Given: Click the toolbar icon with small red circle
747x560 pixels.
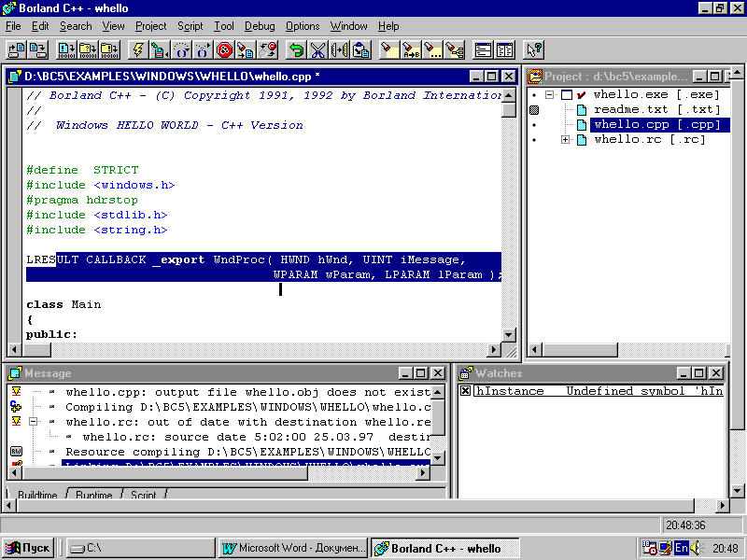Looking at the screenshot, I should 267,49.
